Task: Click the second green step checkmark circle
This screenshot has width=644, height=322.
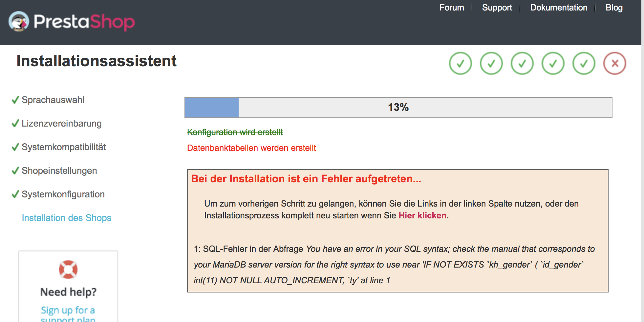Action: tap(491, 63)
